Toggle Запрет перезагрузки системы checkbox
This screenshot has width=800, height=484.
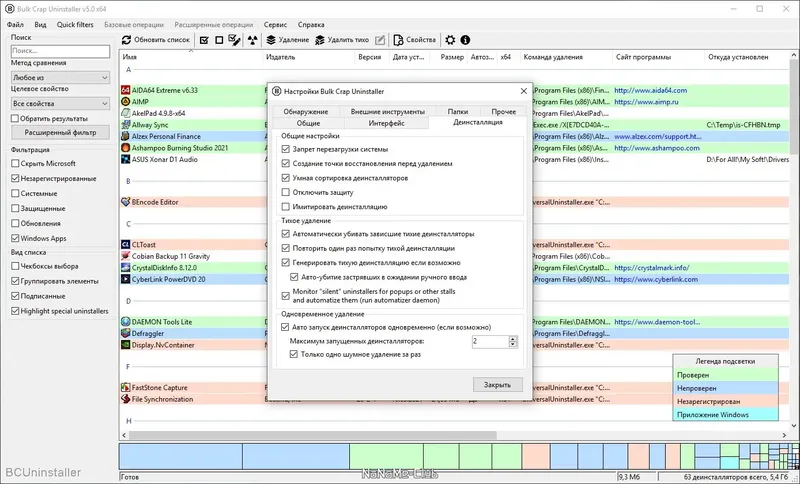286,149
